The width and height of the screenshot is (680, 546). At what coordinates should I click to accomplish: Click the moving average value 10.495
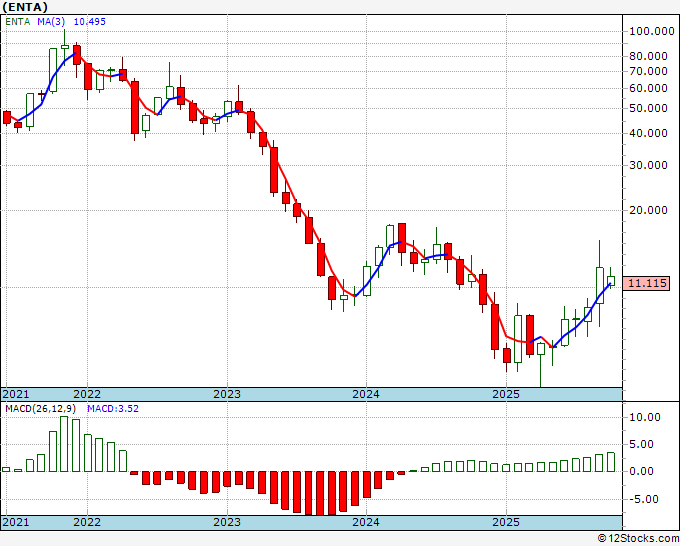click(x=89, y=22)
